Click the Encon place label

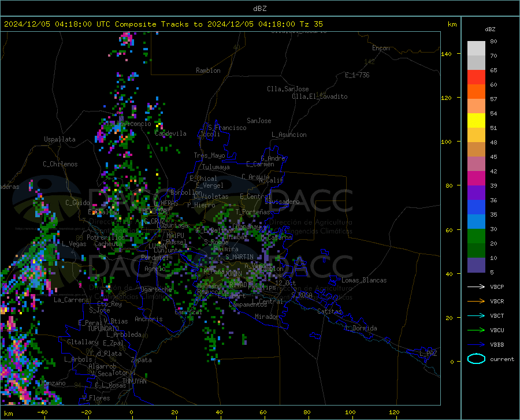[381, 48]
